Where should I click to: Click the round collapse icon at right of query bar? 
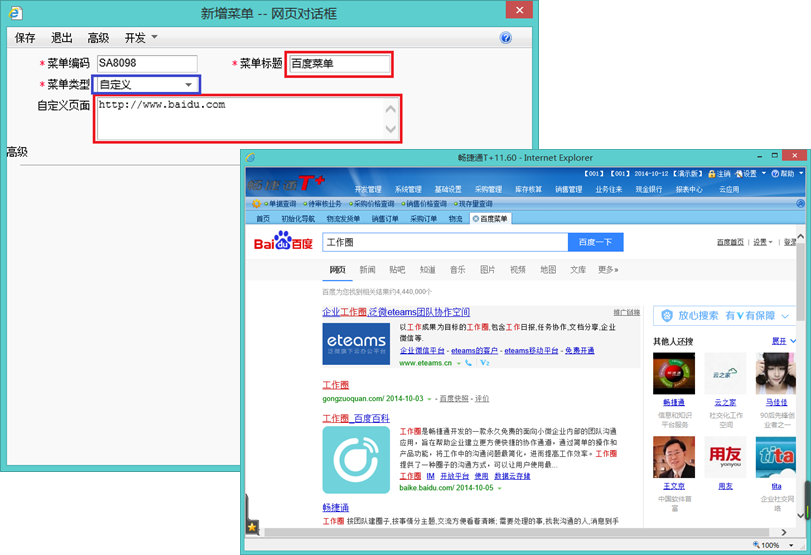pos(800,204)
